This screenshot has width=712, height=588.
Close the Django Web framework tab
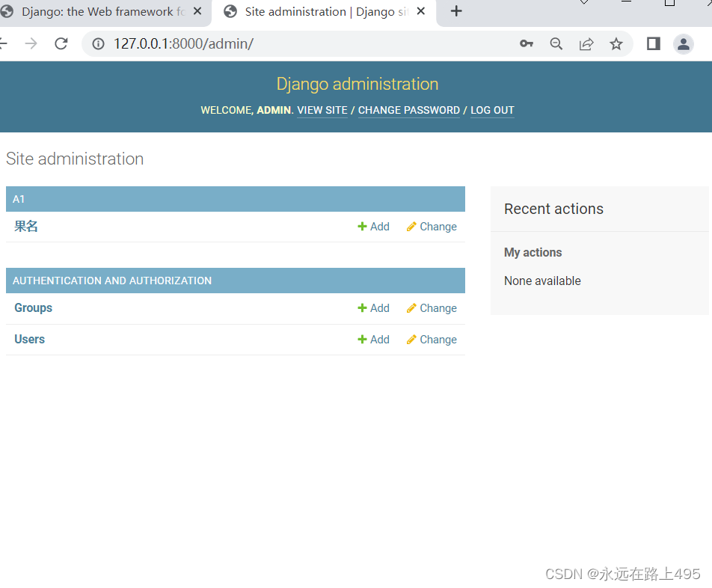point(197,11)
